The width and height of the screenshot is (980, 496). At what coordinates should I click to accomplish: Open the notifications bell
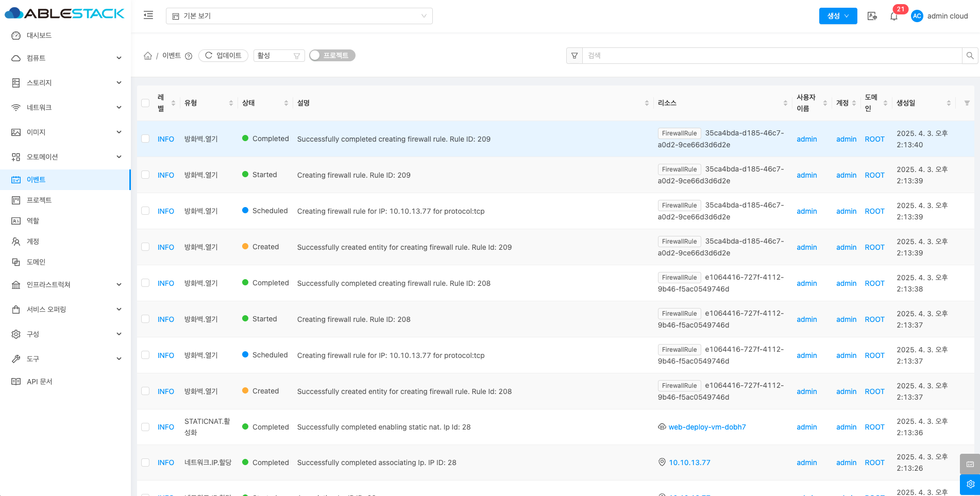[894, 16]
